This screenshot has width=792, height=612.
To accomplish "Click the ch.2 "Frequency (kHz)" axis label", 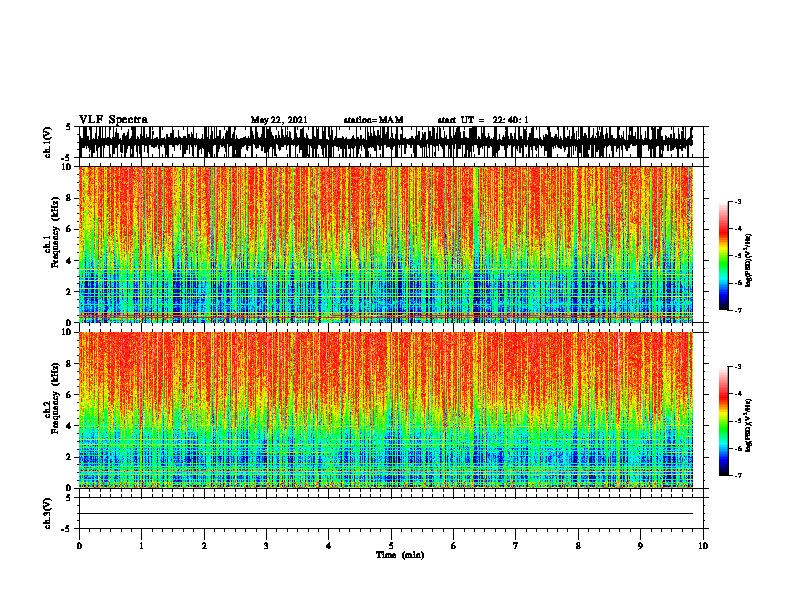I will click(x=55, y=398).
